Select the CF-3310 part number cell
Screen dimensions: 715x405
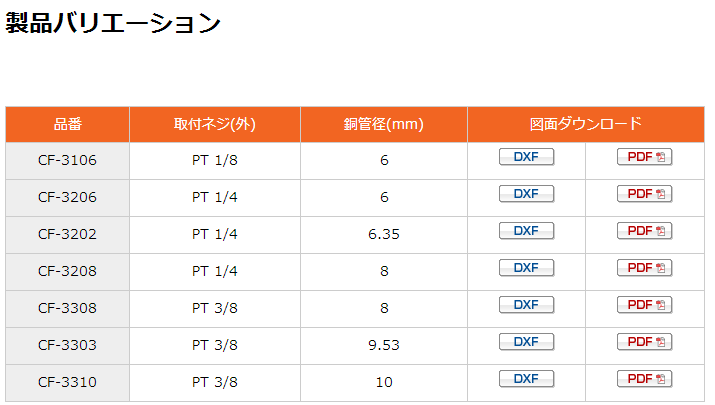coord(67,382)
